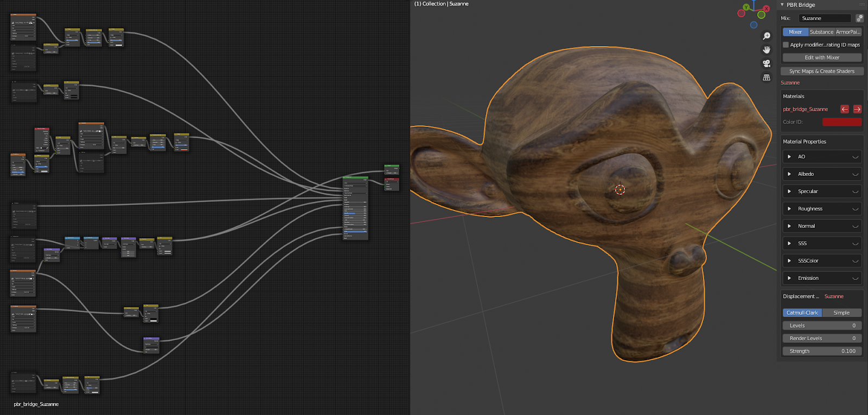This screenshot has width=868, height=415.
Task: Select the green-headered Material Output node
Action: tap(392, 170)
